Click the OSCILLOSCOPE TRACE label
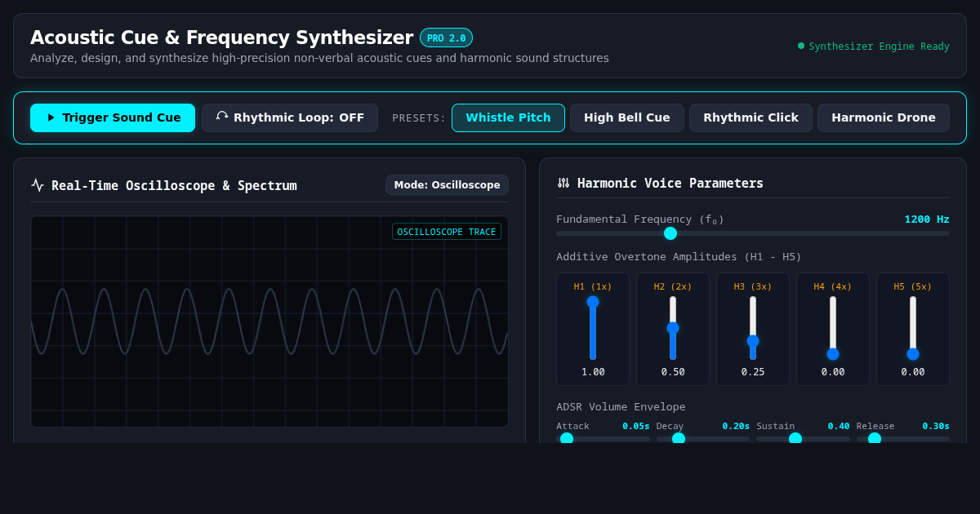The width and height of the screenshot is (980, 514). tap(447, 232)
